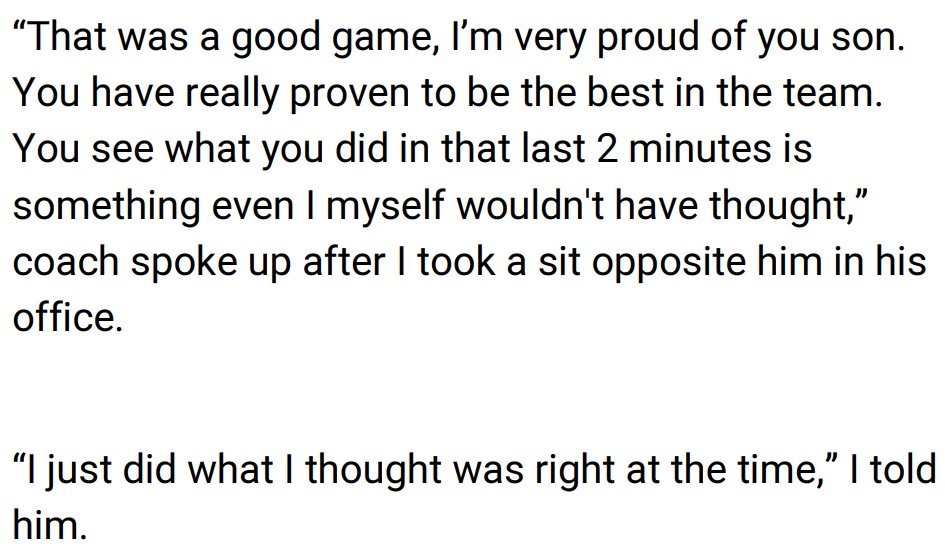Click the number "2" before minutes
The height and width of the screenshot is (550, 945).
coord(607,150)
